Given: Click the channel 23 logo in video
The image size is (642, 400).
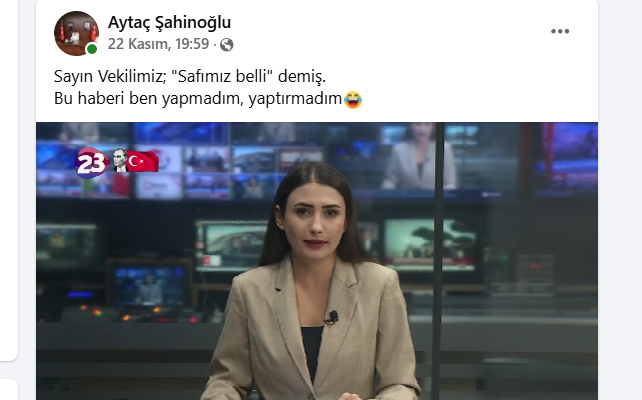Looking at the screenshot, I should point(92,163).
